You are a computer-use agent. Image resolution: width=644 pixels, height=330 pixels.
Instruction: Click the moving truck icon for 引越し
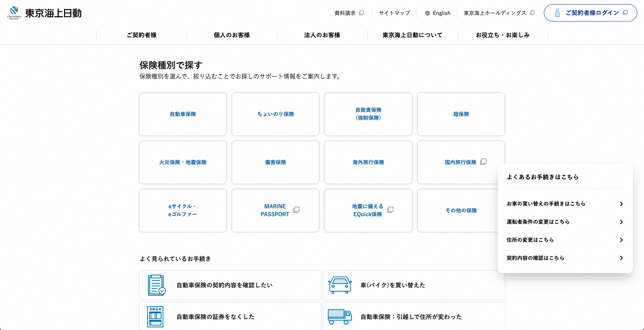point(340,317)
